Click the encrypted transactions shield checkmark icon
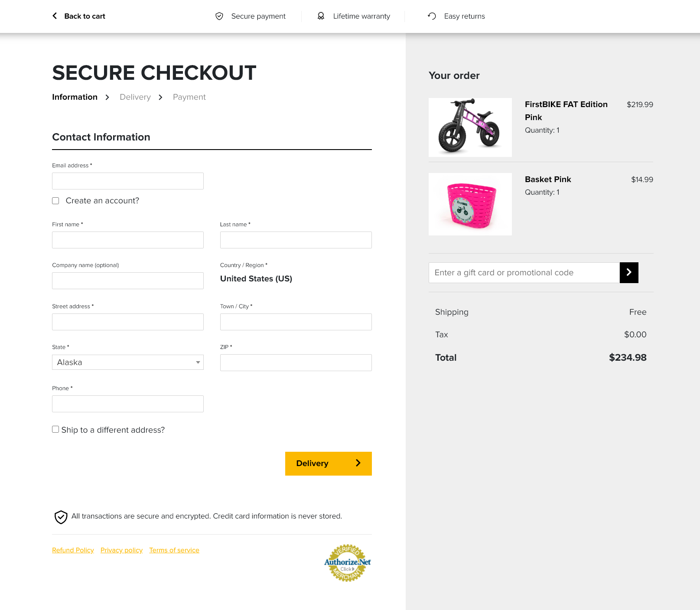Screen dimensions: 700x610 click(61, 517)
